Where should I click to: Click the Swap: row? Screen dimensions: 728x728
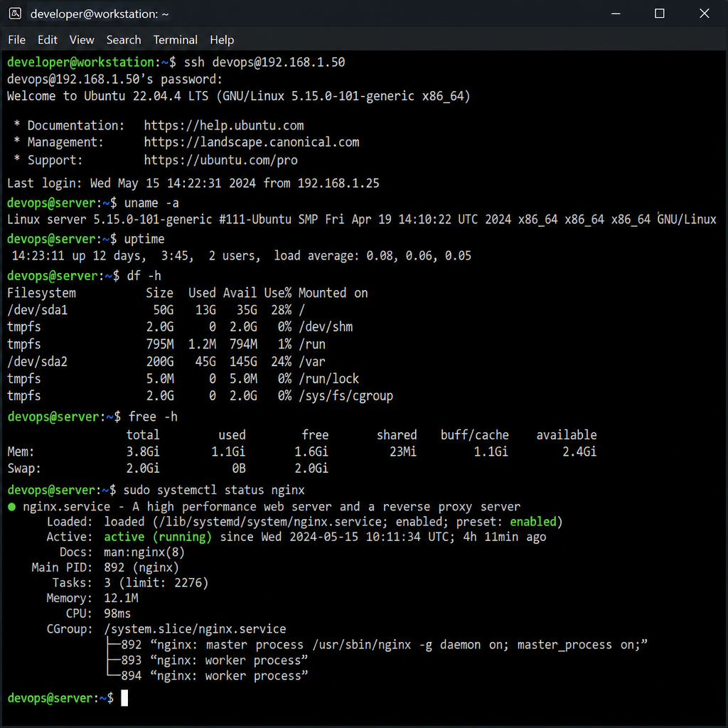click(x=168, y=469)
